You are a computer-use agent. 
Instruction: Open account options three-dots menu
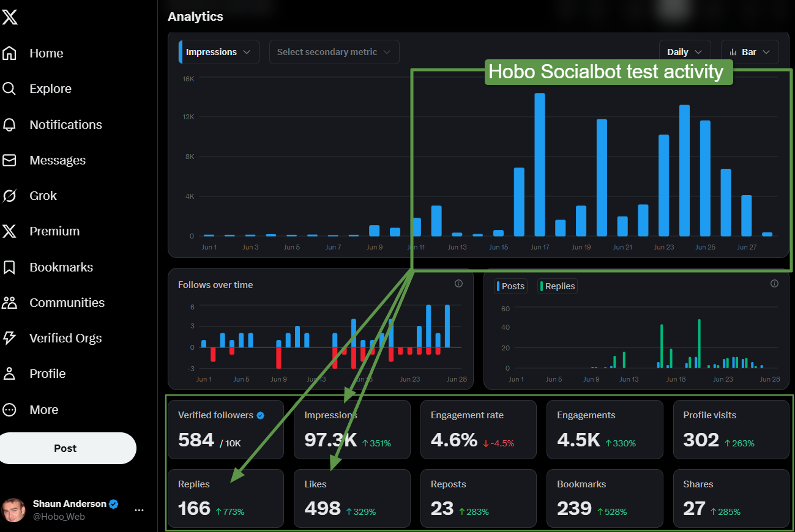point(139,510)
